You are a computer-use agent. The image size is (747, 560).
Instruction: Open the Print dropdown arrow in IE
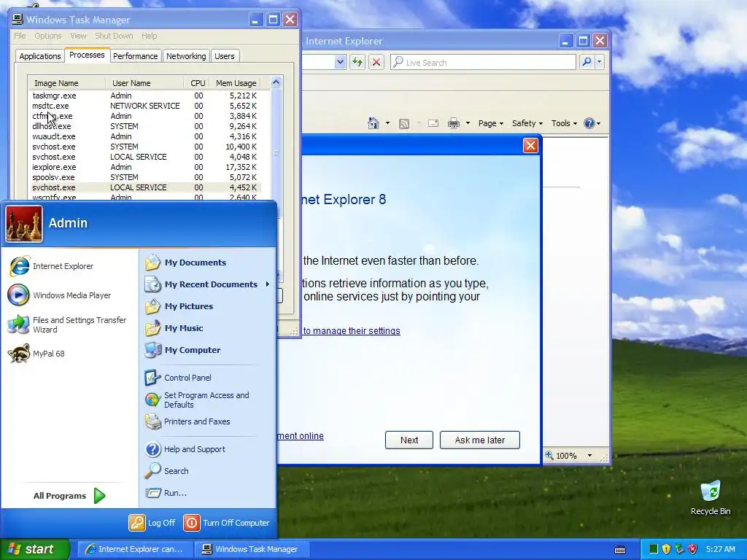point(468,123)
